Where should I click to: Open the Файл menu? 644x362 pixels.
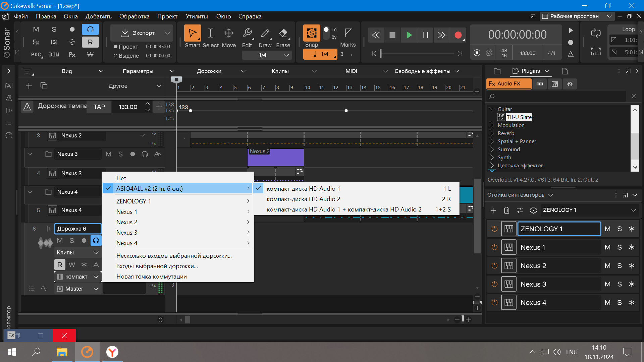pos(21,16)
